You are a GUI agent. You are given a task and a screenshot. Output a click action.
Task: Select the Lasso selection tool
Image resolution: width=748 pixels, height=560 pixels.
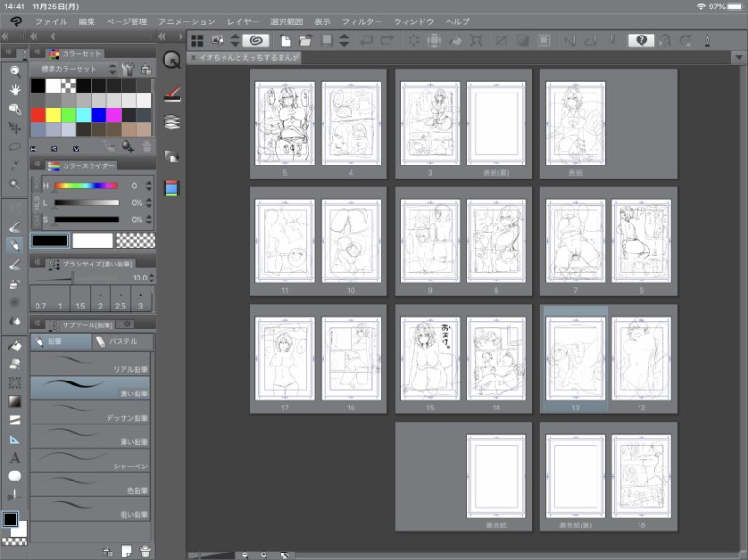15,147
